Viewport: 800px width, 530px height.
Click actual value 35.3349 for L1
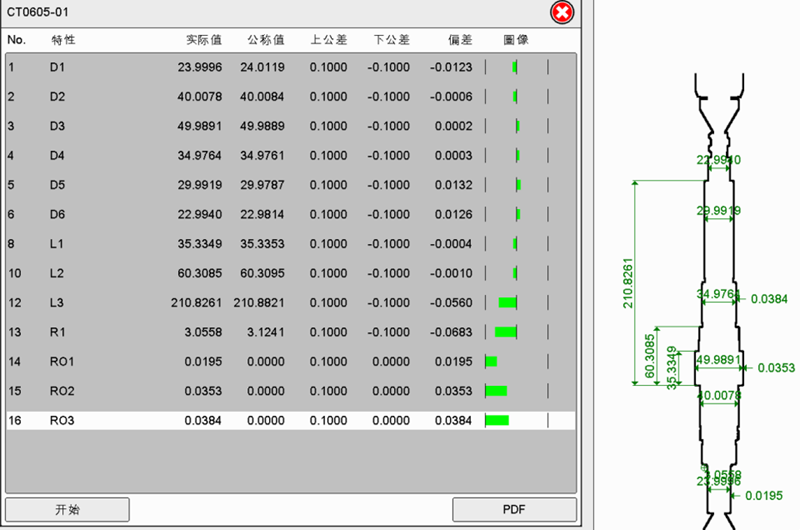(x=199, y=244)
